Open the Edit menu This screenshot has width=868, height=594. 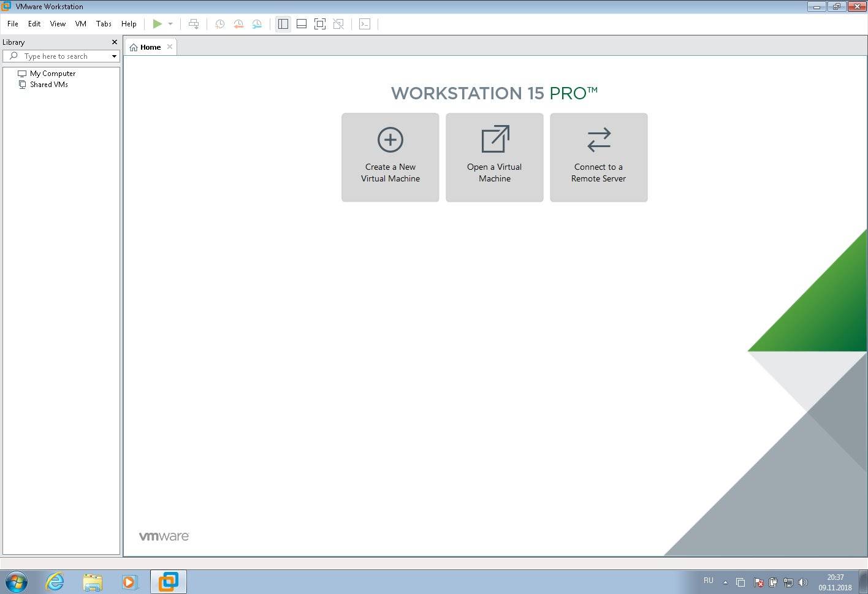tap(34, 24)
